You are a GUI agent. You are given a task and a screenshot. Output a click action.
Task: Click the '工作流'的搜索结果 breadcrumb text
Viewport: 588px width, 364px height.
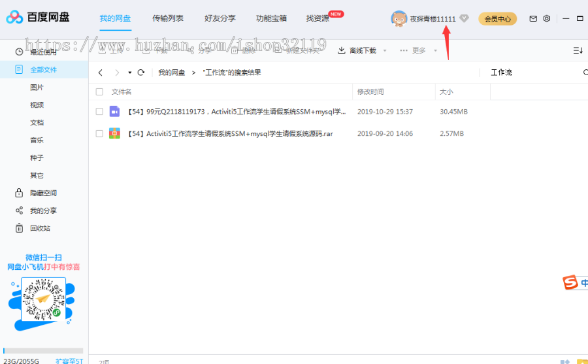click(232, 73)
